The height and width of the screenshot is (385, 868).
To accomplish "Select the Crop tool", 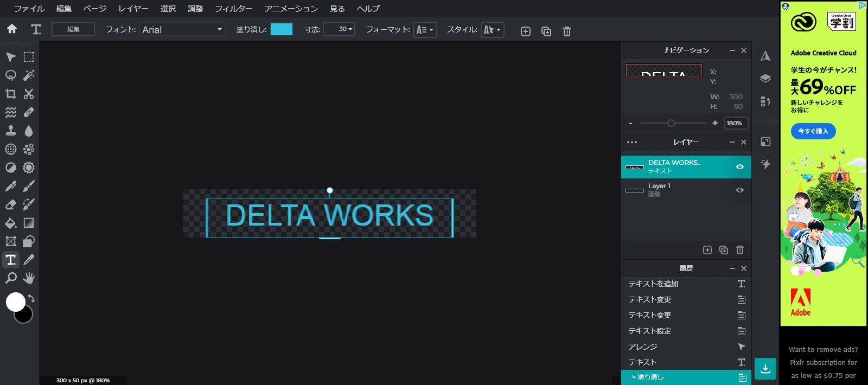I will point(10,94).
